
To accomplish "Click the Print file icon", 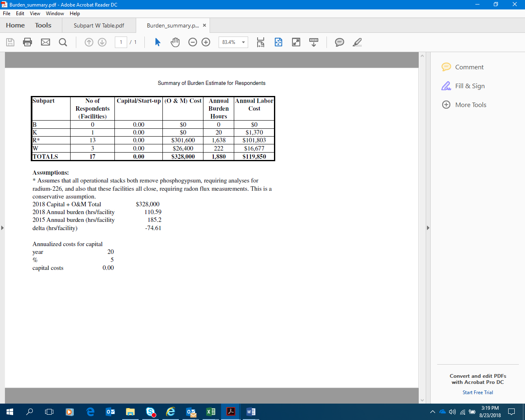I will pos(27,42).
